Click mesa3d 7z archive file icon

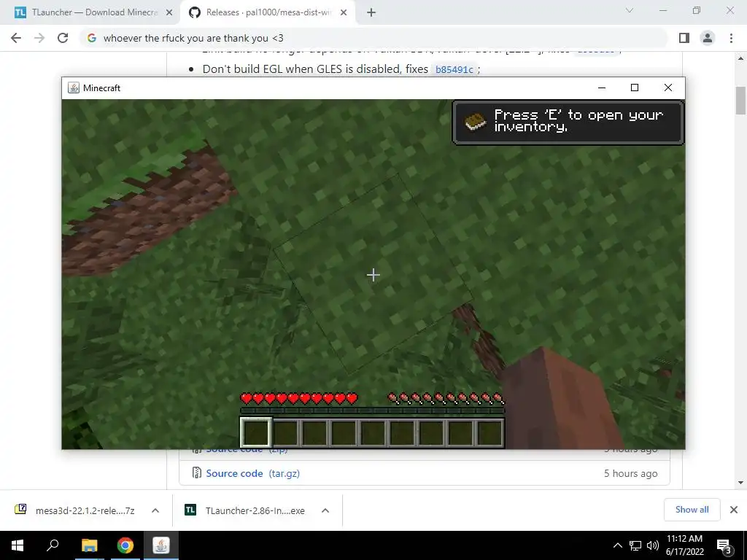click(20, 510)
